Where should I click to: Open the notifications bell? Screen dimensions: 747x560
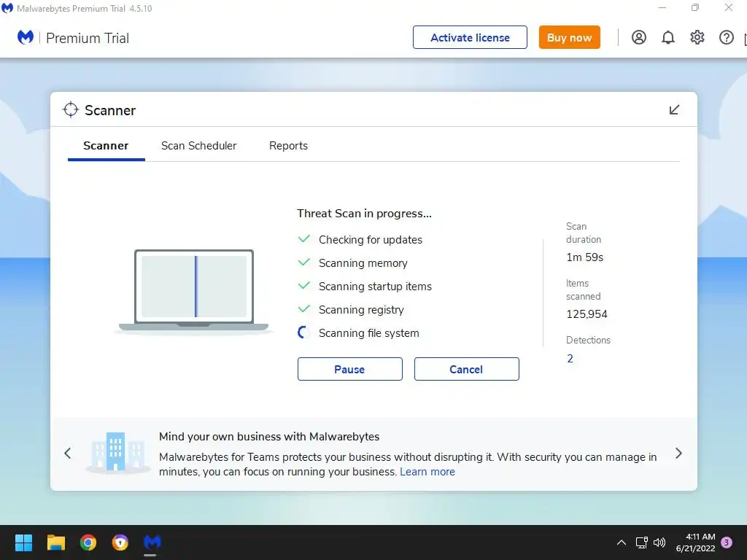coord(668,37)
